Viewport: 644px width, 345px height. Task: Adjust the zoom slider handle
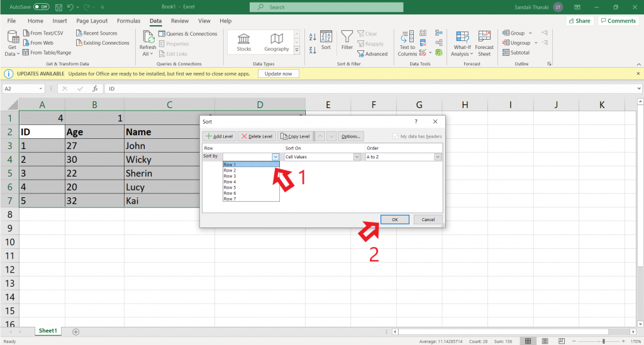pos(603,341)
